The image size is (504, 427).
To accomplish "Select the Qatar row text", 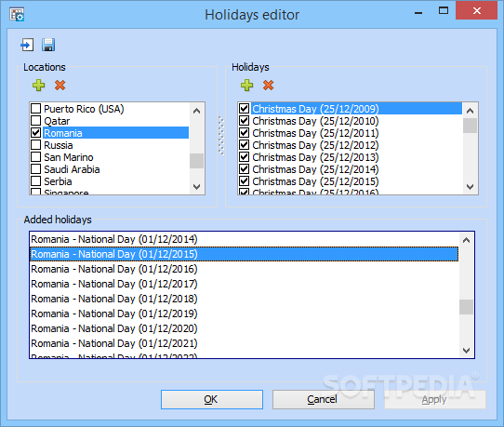I will click(x=57, y=121).
